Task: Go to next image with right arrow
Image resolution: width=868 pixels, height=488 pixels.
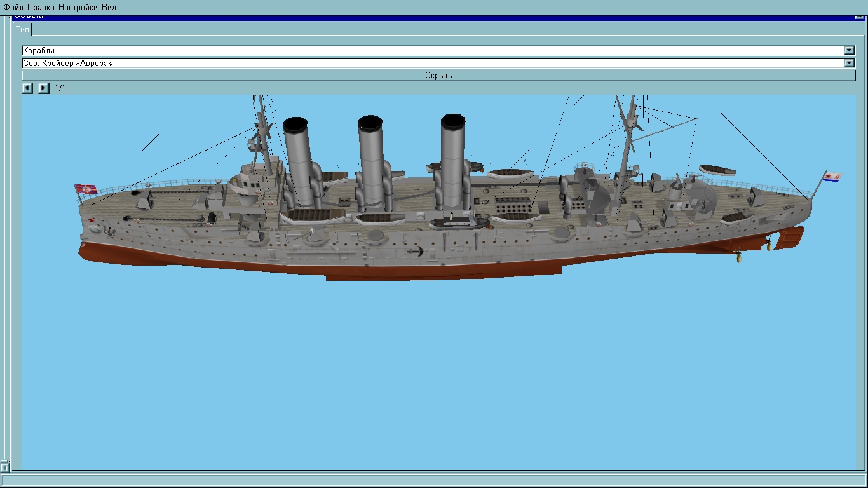Action: pyautogui.click(x=43, y=88)
